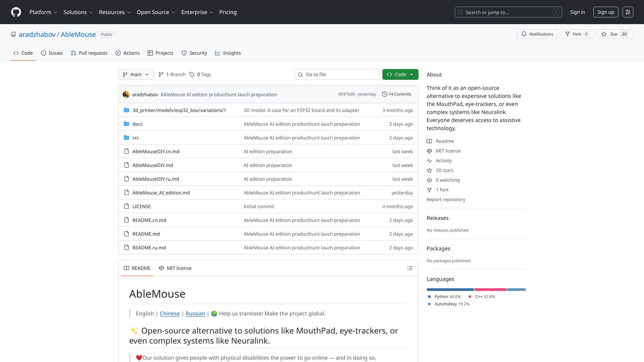This screenshot has height=362, width=644.
Task: Toggle Notifications bell for this repo
Action: (537, 34)
